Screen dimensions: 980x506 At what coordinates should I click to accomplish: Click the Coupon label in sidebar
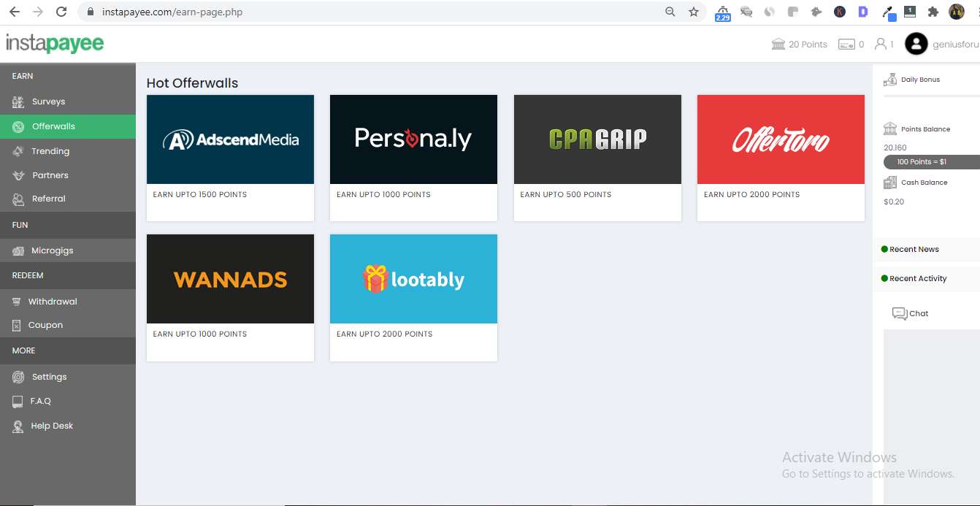pos(46,325)
